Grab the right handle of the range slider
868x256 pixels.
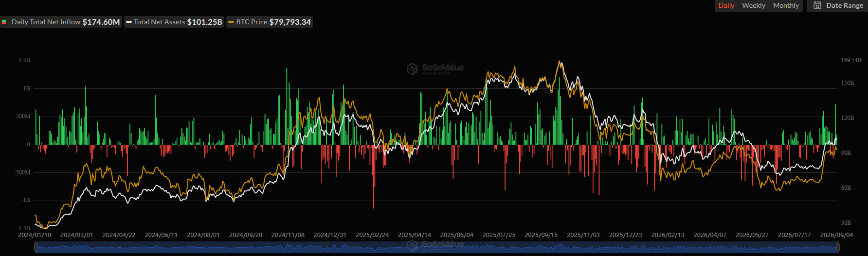point(837,248)
